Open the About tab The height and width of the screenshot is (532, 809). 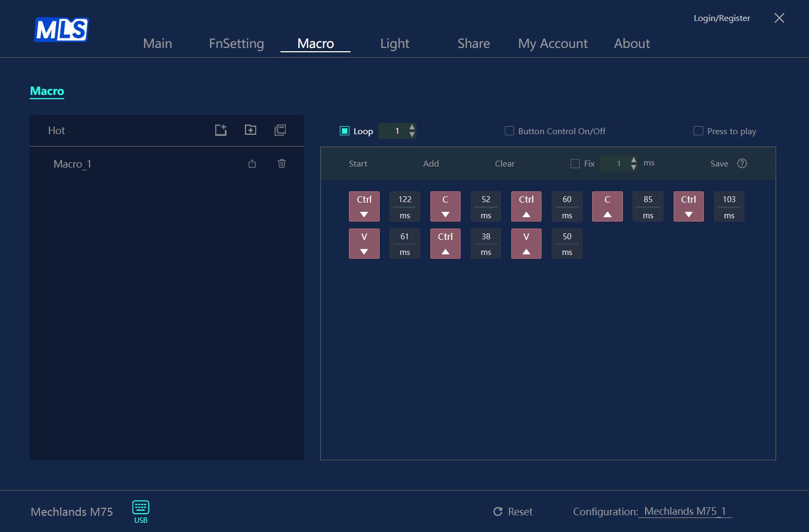632,44
